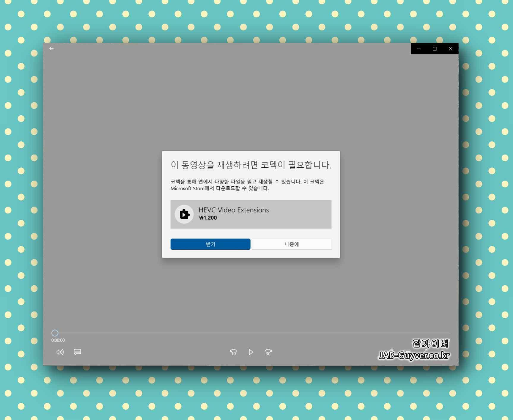The image size is (513, 420).
Task: Maximize the Movies & TV window
Action: click(x=435, y=48)
